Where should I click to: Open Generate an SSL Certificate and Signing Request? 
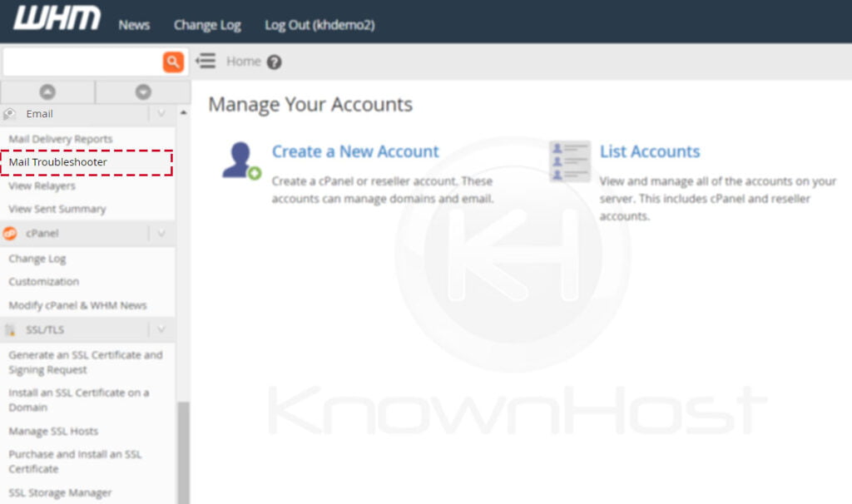pyautogui.click(x=86, y=363)
